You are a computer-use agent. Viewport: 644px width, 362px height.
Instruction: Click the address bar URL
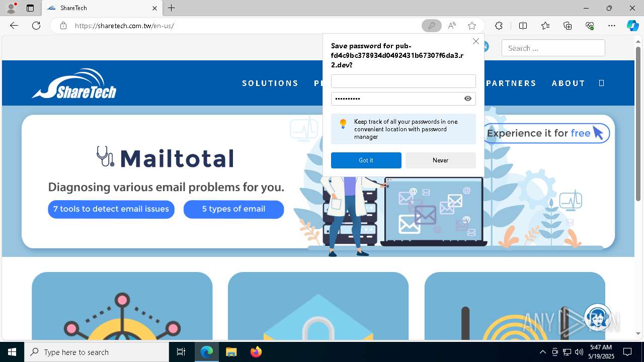click(124, 26)
